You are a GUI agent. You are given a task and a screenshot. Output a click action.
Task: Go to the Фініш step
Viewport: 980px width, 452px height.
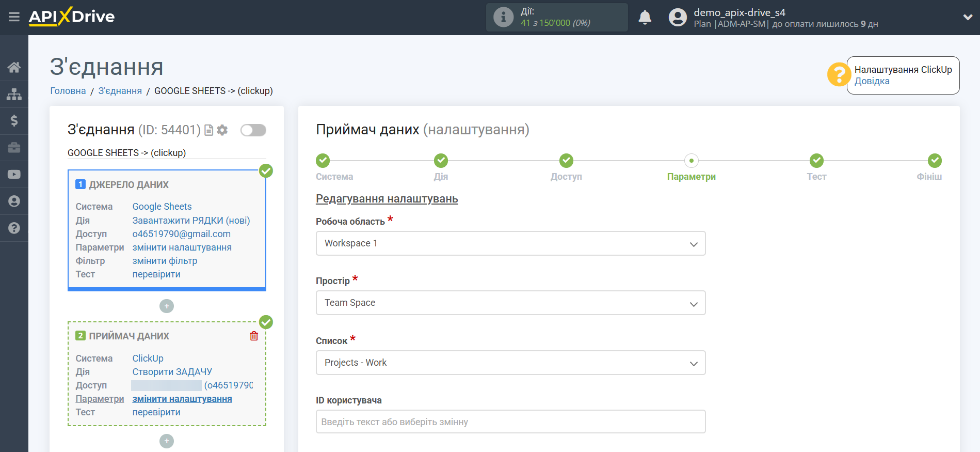[935, 161]
